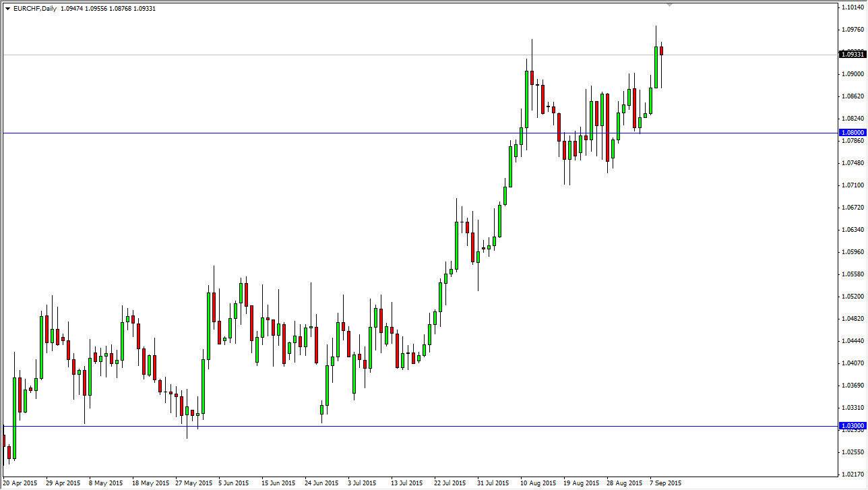Select the latest red candlestick
The height and width of the screenshot is (490, 868).
point(661,51)
